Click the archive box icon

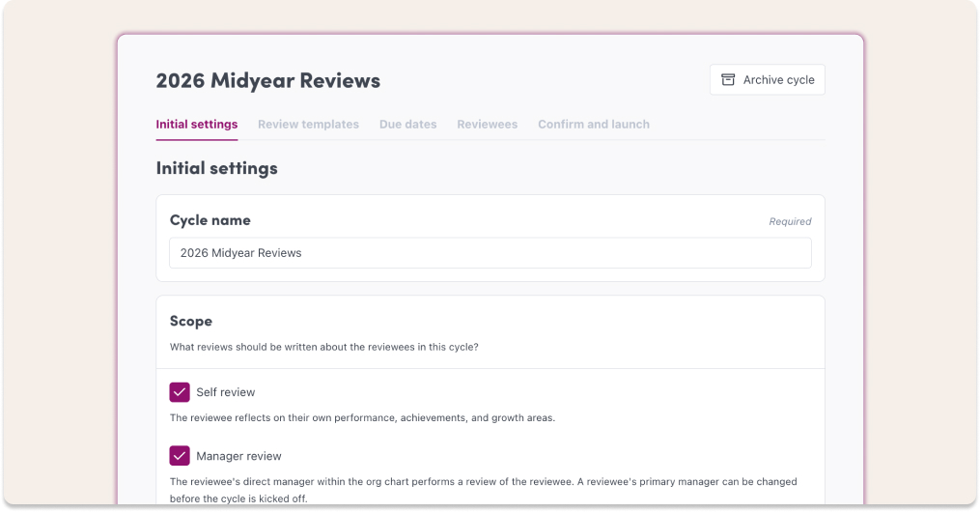pyautogui.click(x=727, y=80)
